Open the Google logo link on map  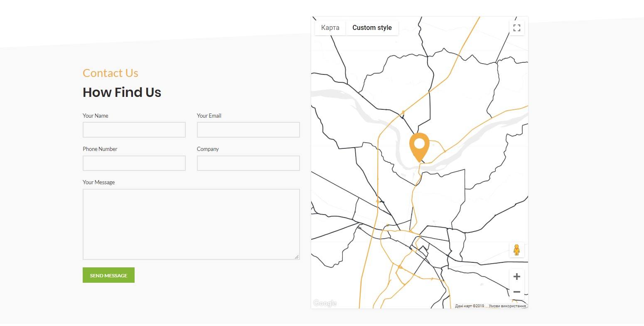coord(325,303)
